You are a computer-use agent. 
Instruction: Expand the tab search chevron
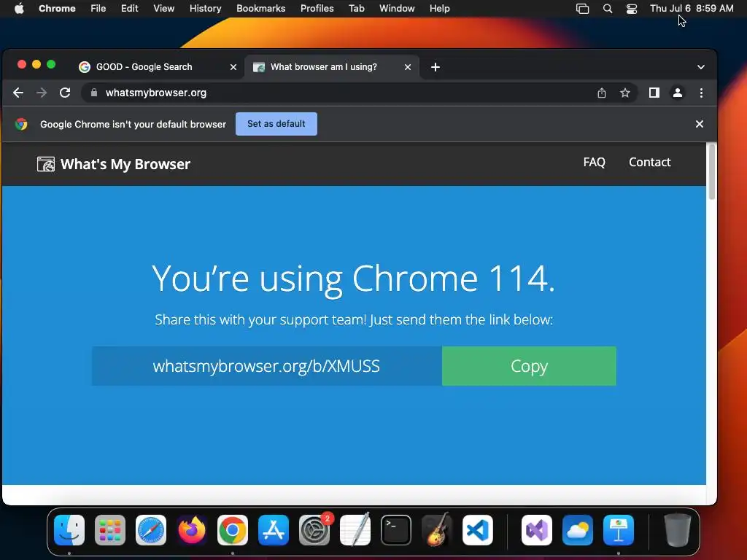coord(701,67)
